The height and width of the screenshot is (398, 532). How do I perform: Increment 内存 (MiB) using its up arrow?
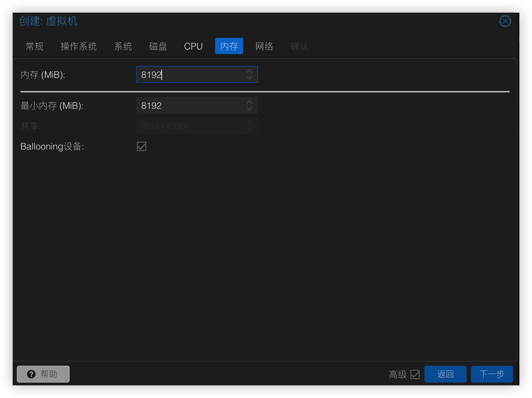tap(249, 72)
